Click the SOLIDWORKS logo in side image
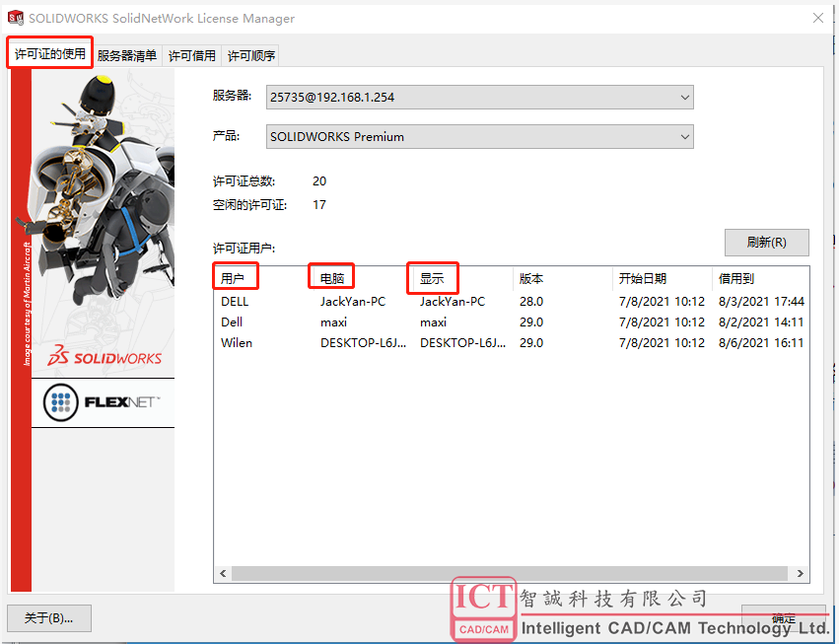This screenshot has width=839, height=644. (105, 357)
